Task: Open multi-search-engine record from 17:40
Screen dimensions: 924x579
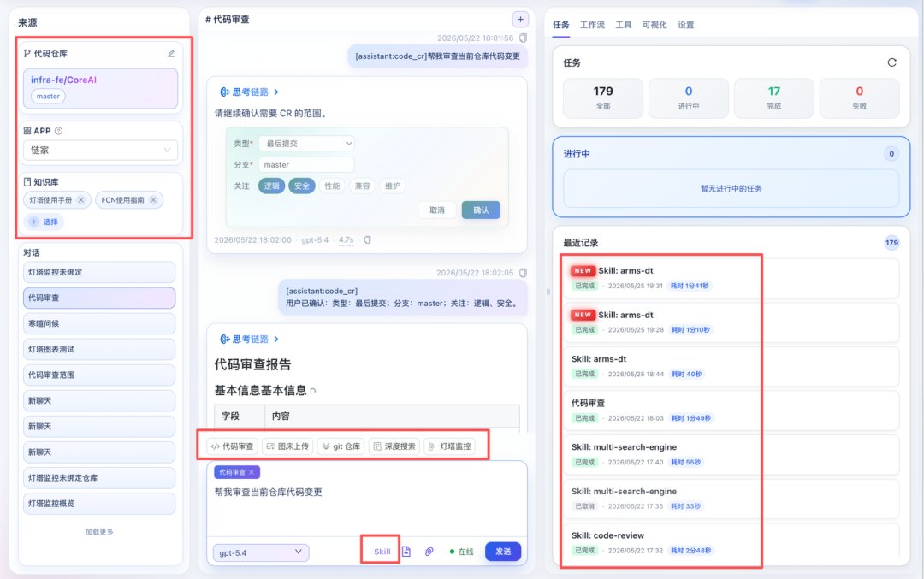Action: pyautogui.click(x=731, y=455)
